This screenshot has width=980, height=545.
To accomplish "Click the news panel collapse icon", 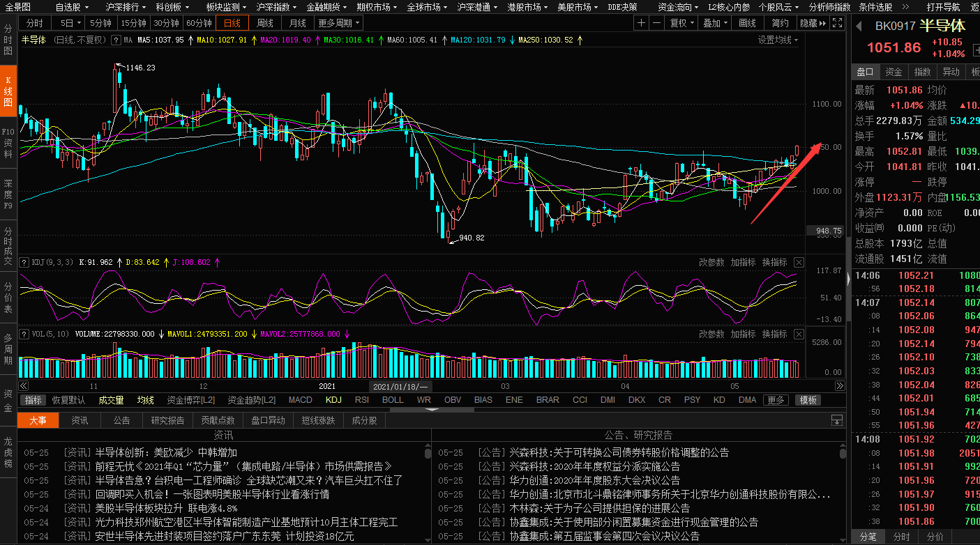I will click(837, 420).
